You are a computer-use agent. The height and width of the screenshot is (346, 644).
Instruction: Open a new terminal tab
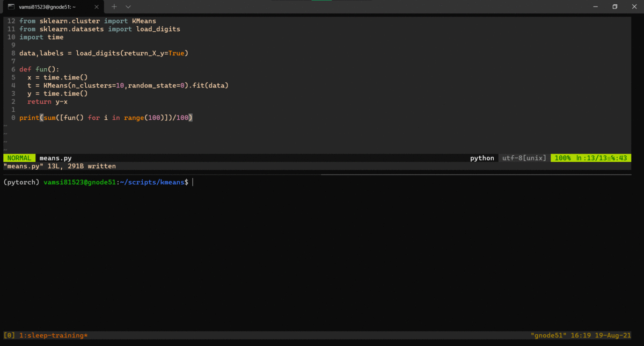[114, 6]
